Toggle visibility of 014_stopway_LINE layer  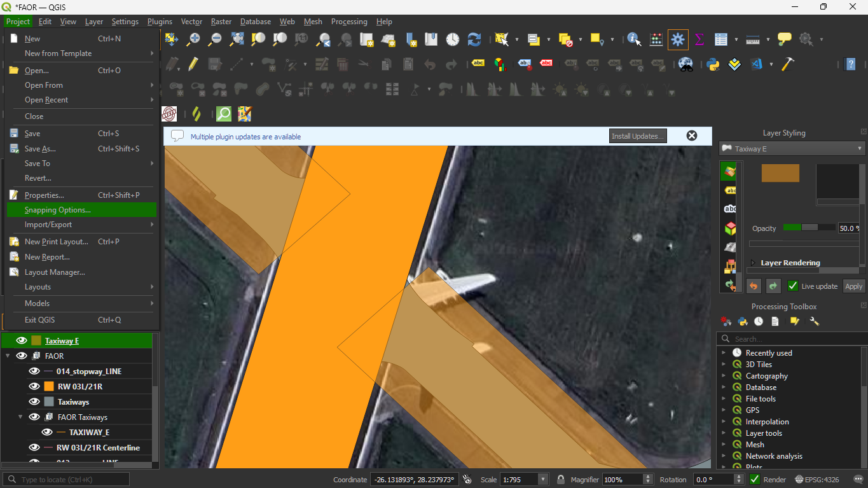point(34,371)
